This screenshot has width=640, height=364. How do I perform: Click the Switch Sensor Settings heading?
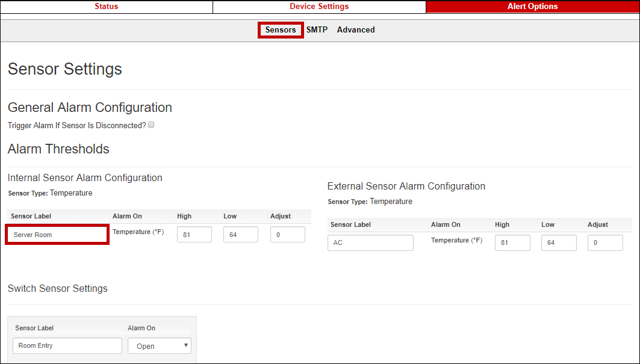[x=58, y=289]
